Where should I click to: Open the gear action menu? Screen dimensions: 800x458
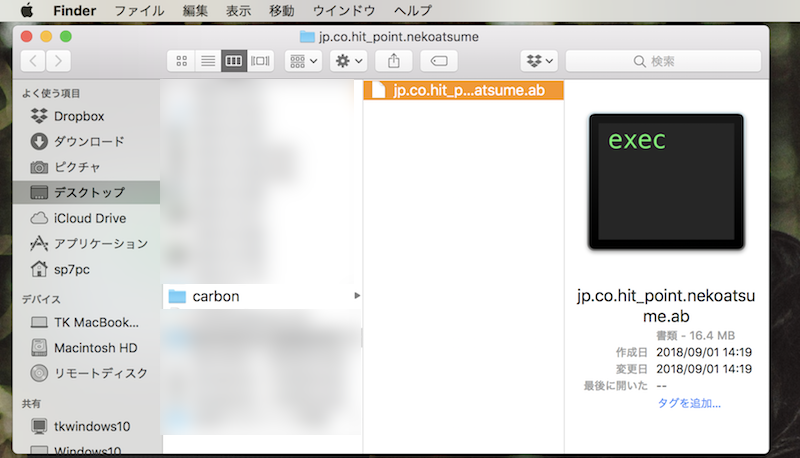(x=348, y=61)
